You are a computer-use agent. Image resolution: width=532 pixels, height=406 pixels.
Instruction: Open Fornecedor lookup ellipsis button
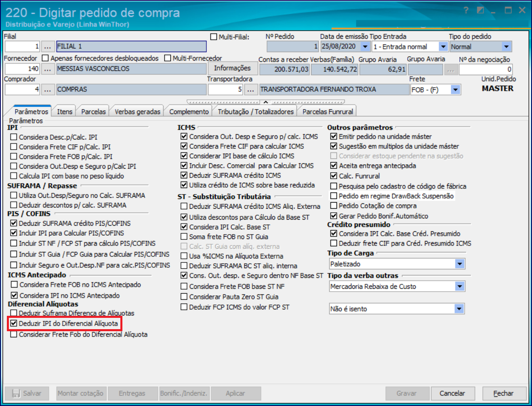[48, 69]
